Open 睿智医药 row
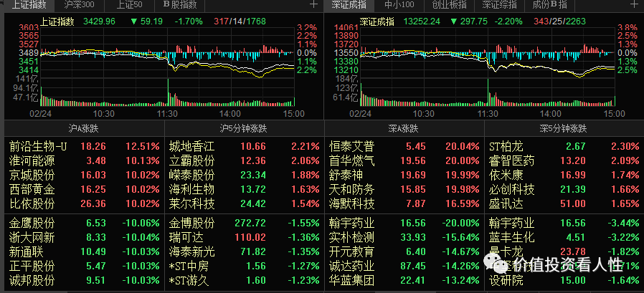The width and height of the screenshot is (644, 293). tap(564, 161)
